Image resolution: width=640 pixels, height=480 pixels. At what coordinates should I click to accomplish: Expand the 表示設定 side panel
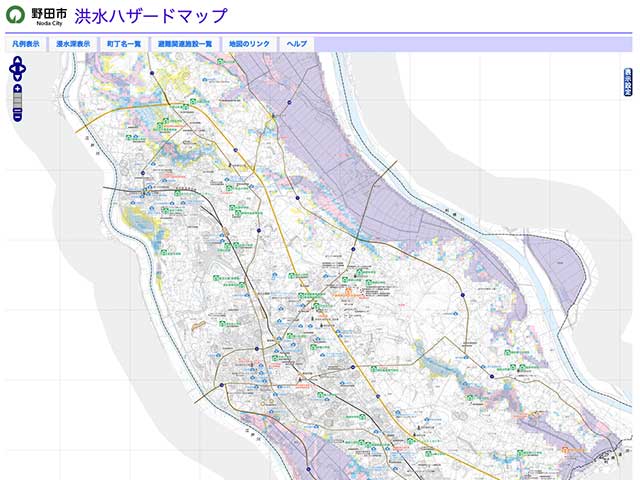[x=627, y=82]
